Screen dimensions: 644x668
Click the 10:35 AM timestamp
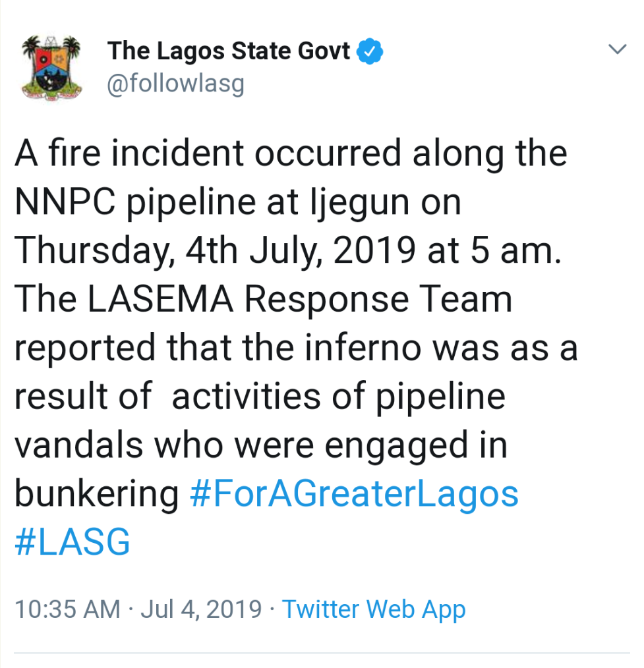pyautogui.click(x=67, y=609)
